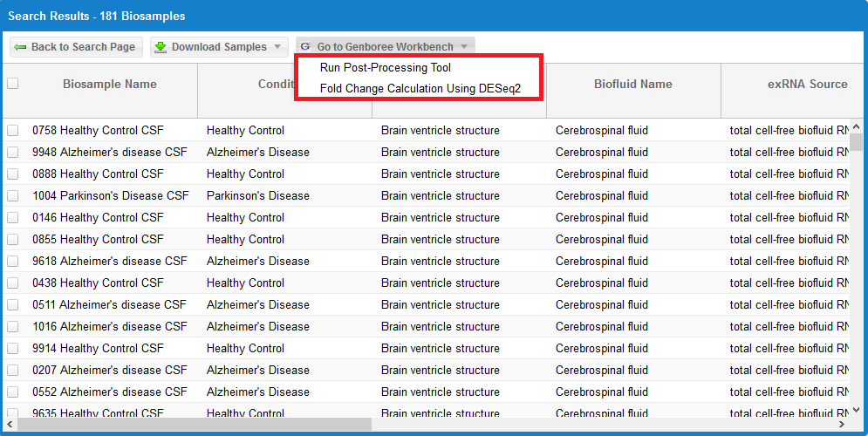Sort by Biosample Name column header
The image size is (868, 436).
110,85
